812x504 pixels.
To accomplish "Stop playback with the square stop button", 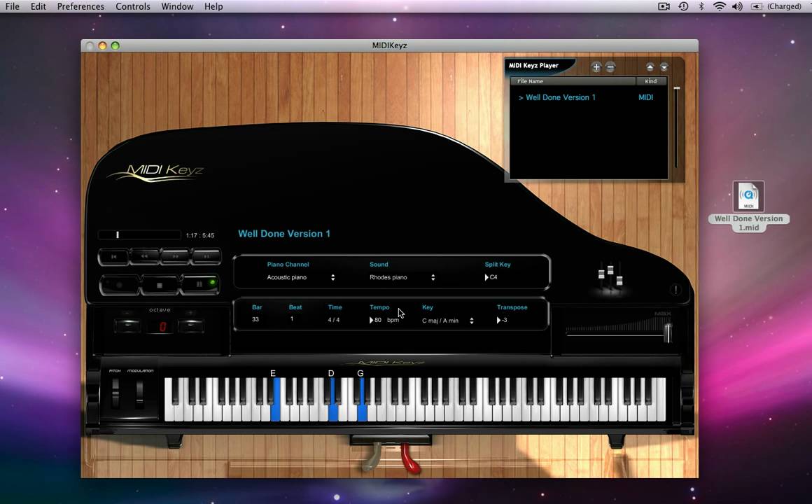I will [160, 285].
